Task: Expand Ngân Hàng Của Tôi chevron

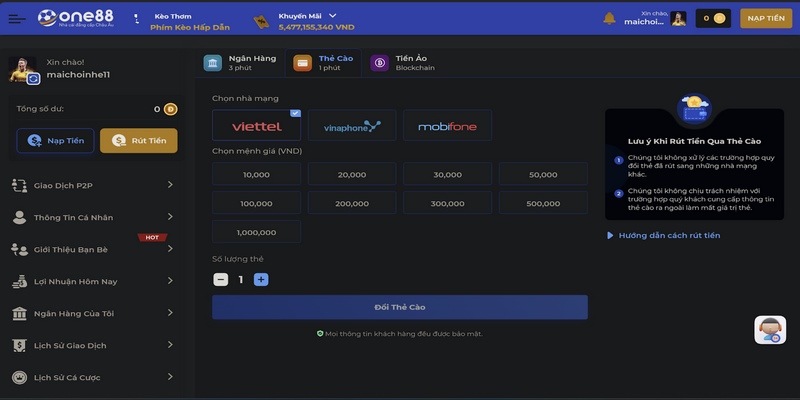Action: pyautogui.click(x=170, y=313)
